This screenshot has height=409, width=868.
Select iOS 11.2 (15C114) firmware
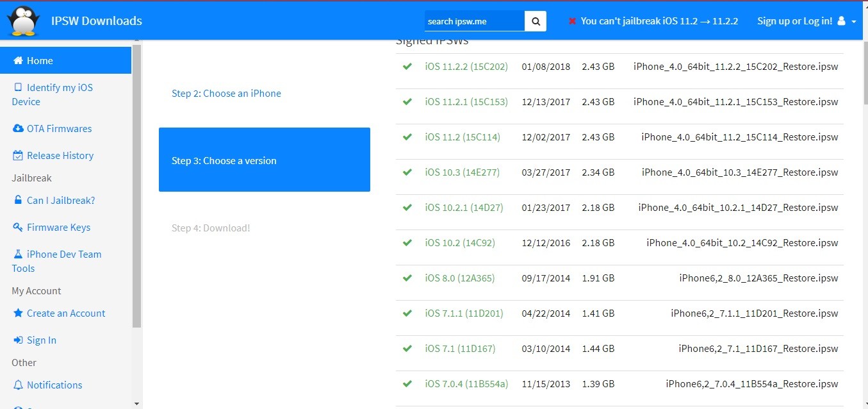point(463,137)
